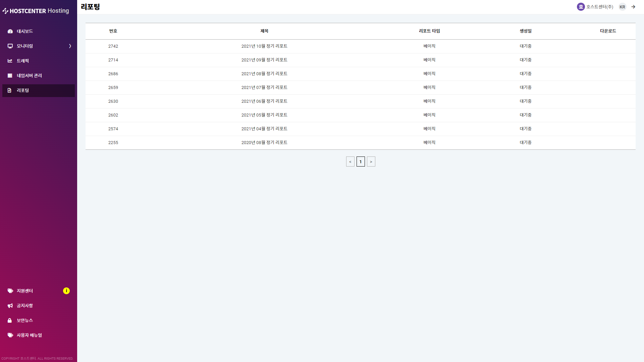Image resolution: width=644 pixels, height=362 pixels.
Task: Click the nameserver management server icon
Action: click(x=10, y=76)
